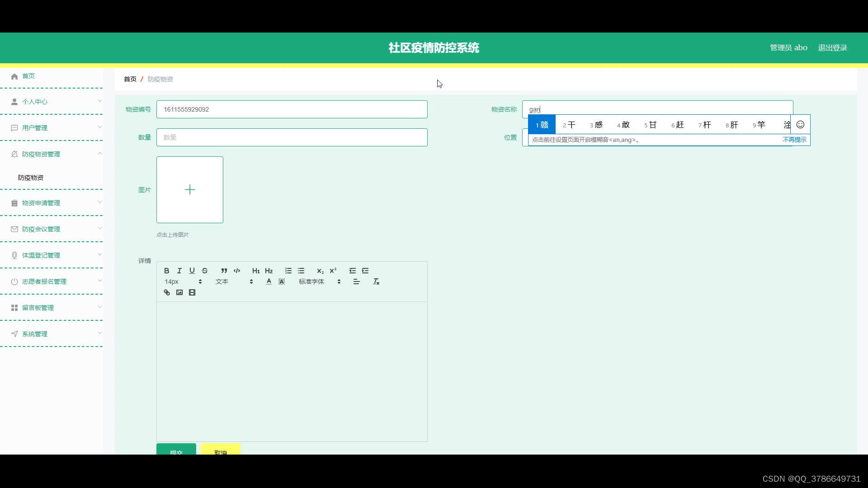The image size is (868, 488).
Task: Collapse 防疫物资管理 sidebar menu
Action: coord(52,154)
